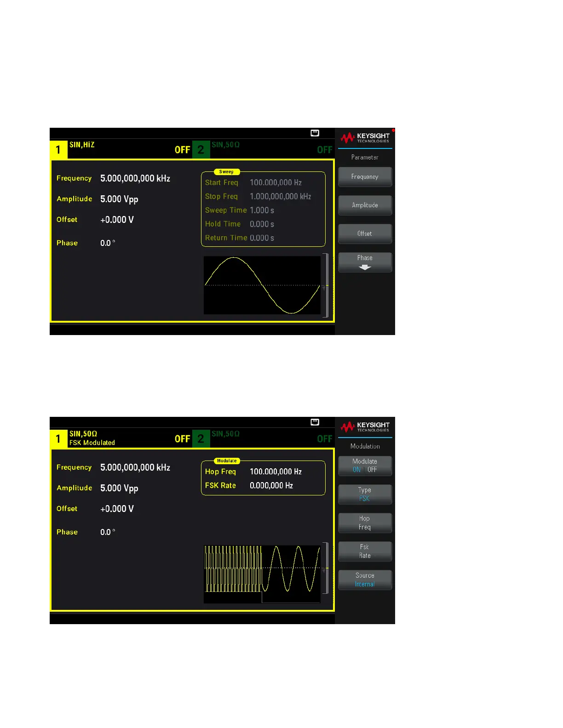Click the 0.0° phase value in the FSK screen
This screenshot has height=728, width=563.
pyautogui.click(x=108, y=532)
